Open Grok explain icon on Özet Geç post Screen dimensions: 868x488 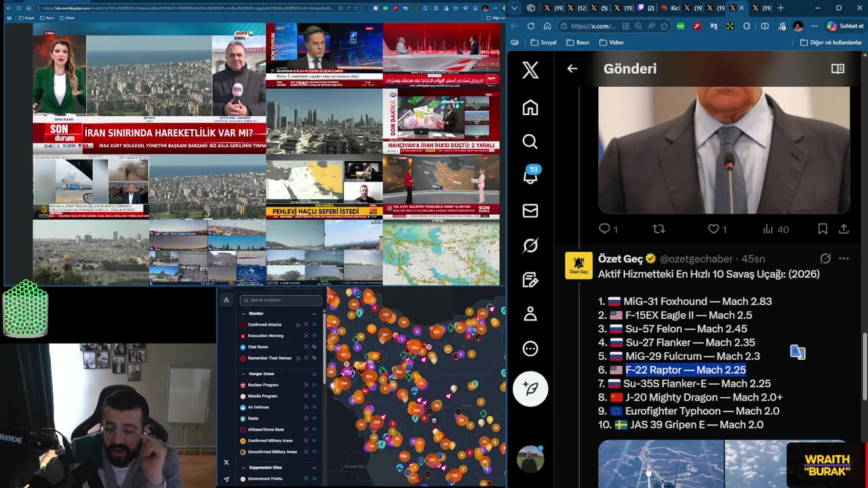click(825, 258)
